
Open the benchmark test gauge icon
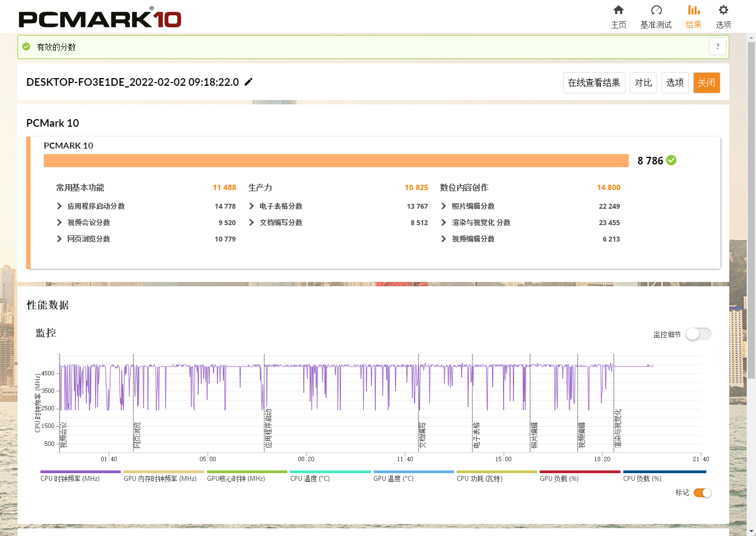656,10
